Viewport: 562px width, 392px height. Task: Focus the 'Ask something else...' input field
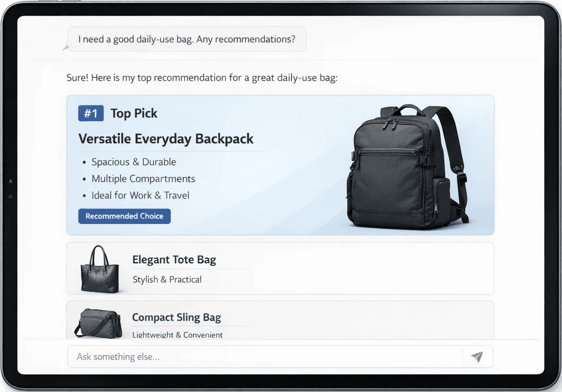pyautogui.click(x=264, y=357)
